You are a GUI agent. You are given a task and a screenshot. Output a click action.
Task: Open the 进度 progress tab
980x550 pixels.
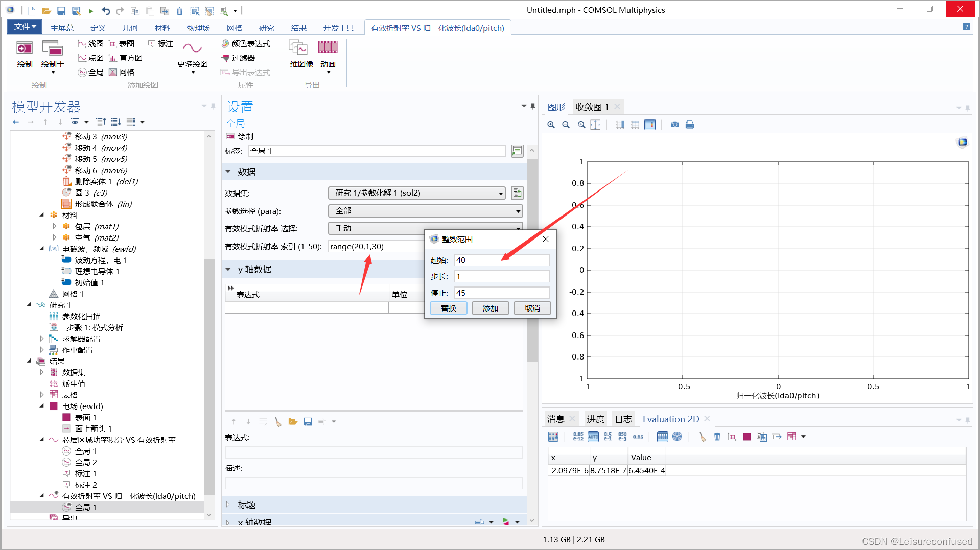point(595,419)
